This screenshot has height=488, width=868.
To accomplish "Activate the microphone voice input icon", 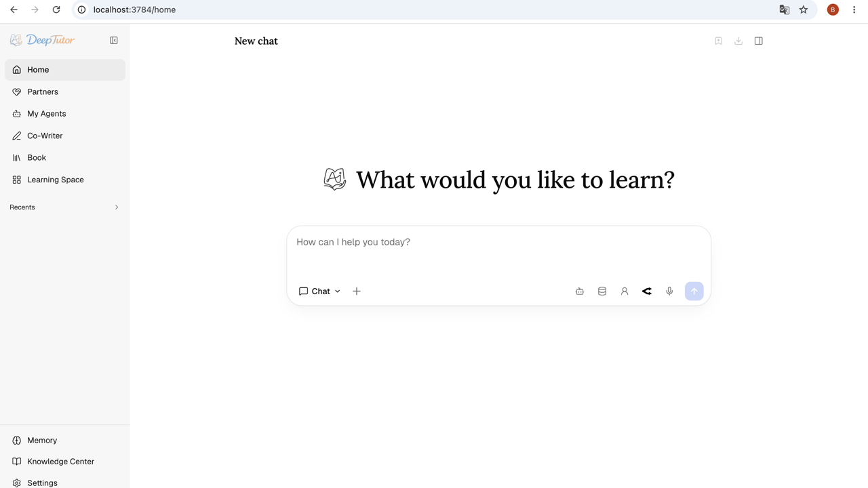I will [x=669, y=291].
